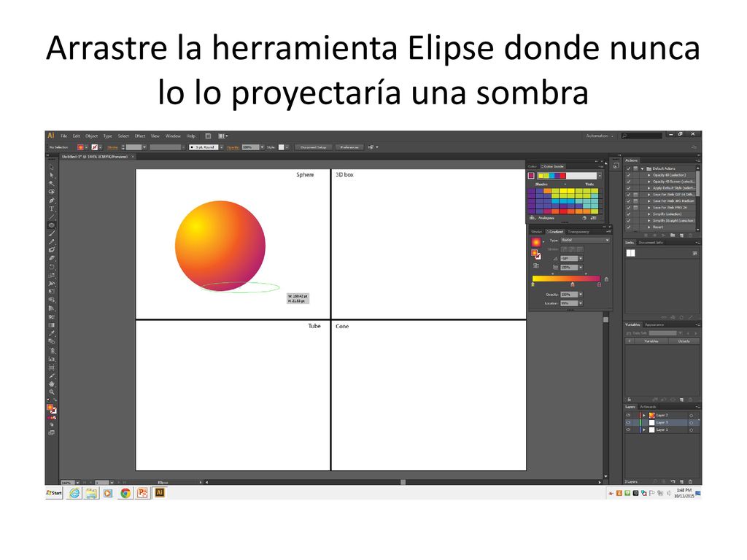Select the Selection tool (black arrow)

tap(52, 167)
